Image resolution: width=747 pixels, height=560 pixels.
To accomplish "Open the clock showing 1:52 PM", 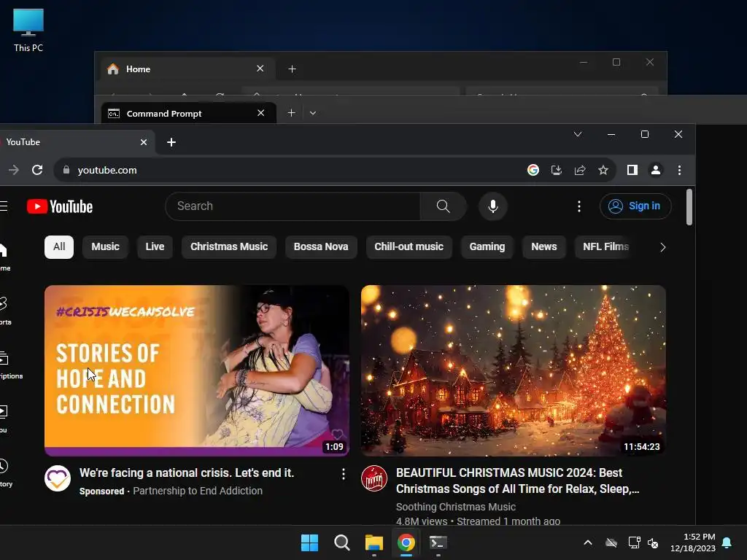I will 693,542.
